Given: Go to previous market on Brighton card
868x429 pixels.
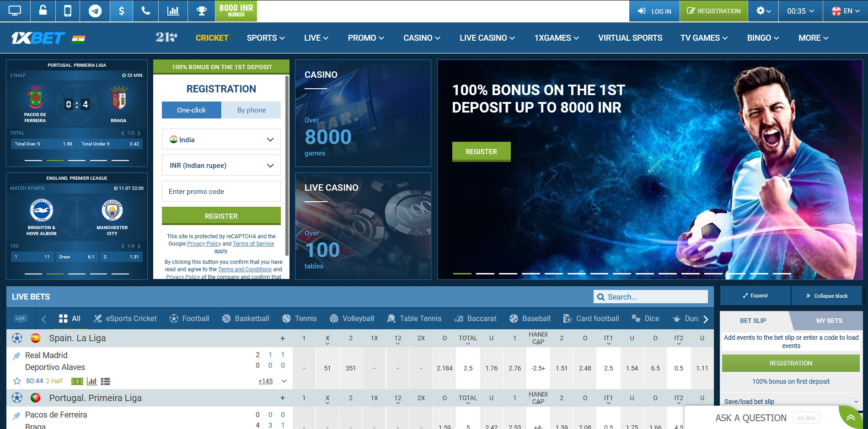Looking at the screenshot, I should (123, 246).
